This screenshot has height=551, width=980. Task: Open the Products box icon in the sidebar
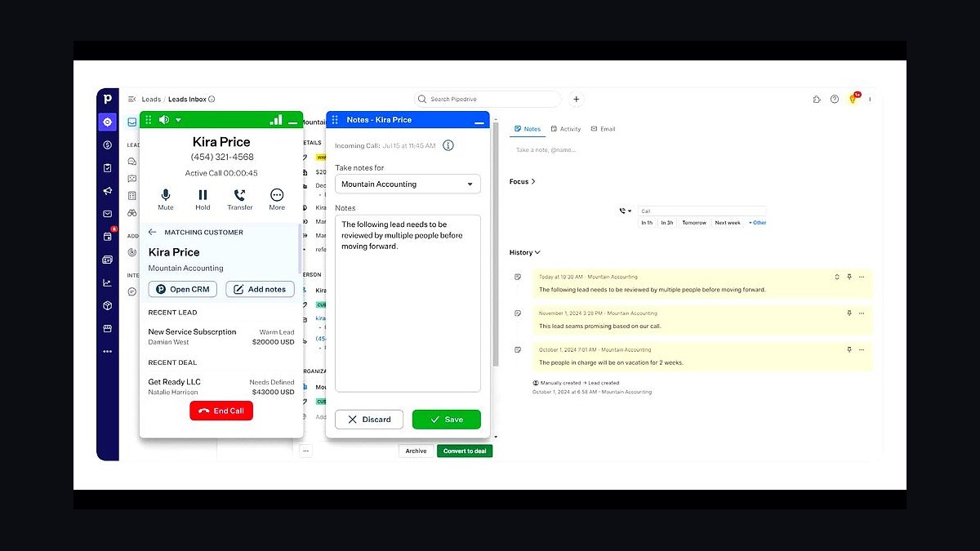click(107, 305)
